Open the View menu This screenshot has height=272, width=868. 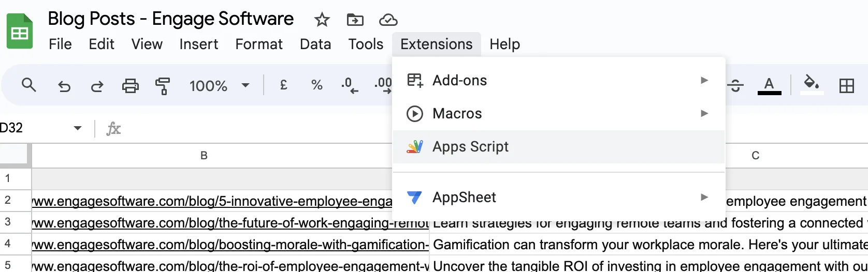tap(147, 44)
